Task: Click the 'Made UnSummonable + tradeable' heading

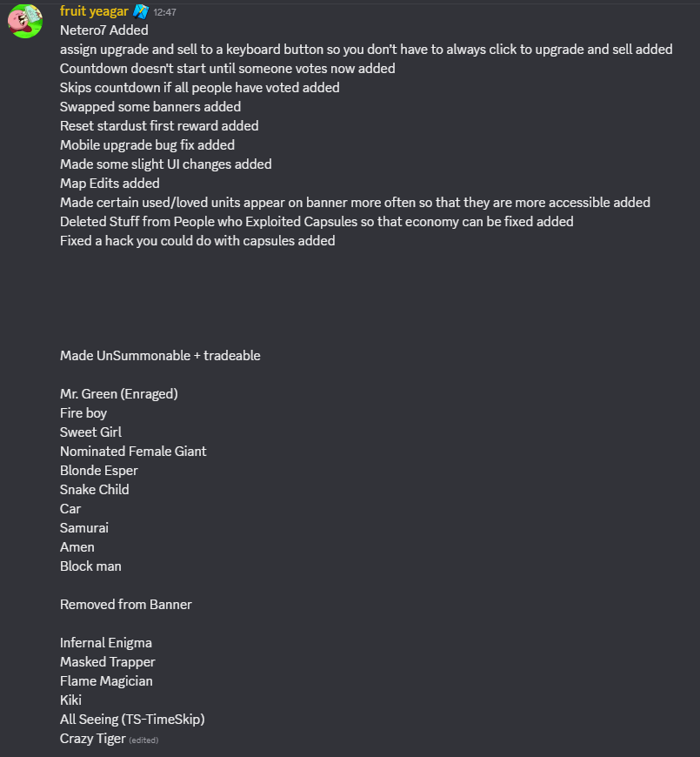Action: [160, 356]
